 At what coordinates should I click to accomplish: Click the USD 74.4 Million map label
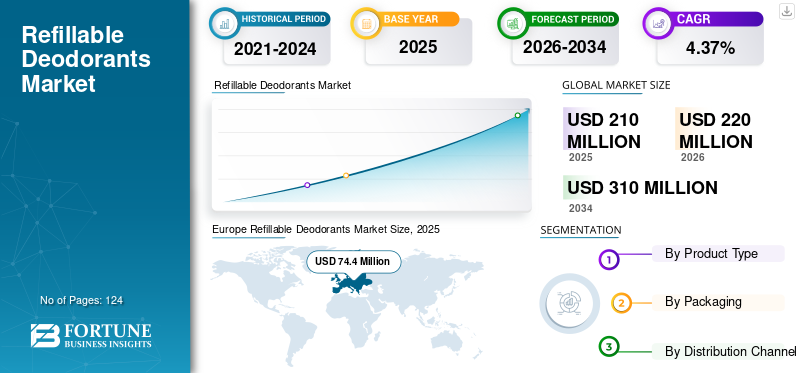(x=353, y=261)
